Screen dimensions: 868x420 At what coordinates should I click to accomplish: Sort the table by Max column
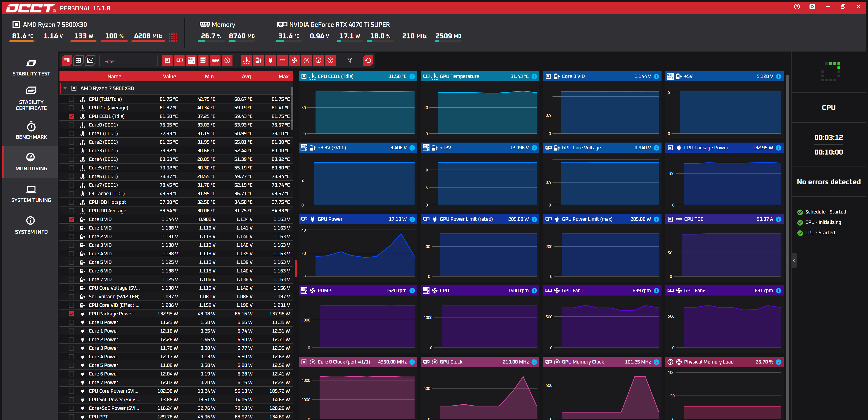[283, 76]
